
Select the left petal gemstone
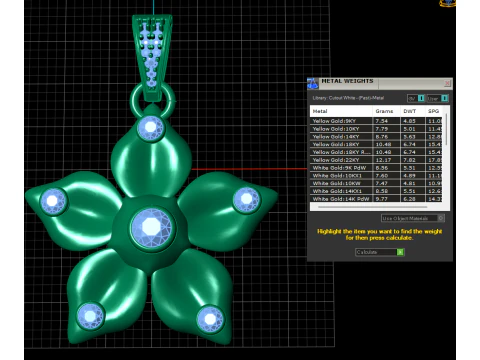[53, 201]
